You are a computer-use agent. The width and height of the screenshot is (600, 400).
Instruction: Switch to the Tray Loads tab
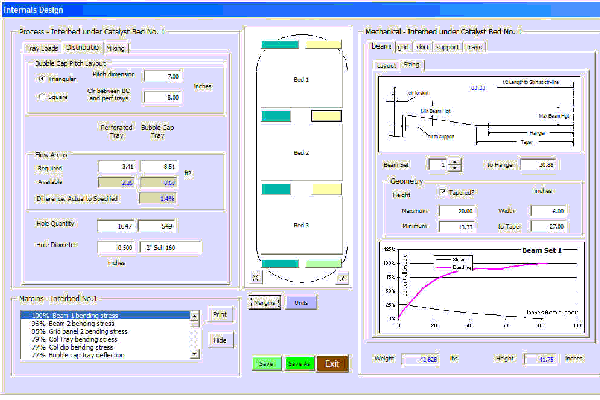40,47
